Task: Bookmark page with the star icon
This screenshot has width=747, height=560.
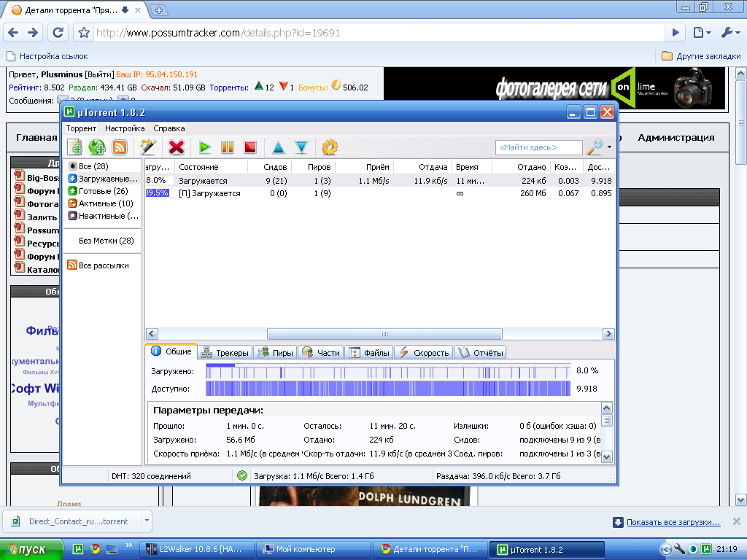Action: tap(84, 33)
